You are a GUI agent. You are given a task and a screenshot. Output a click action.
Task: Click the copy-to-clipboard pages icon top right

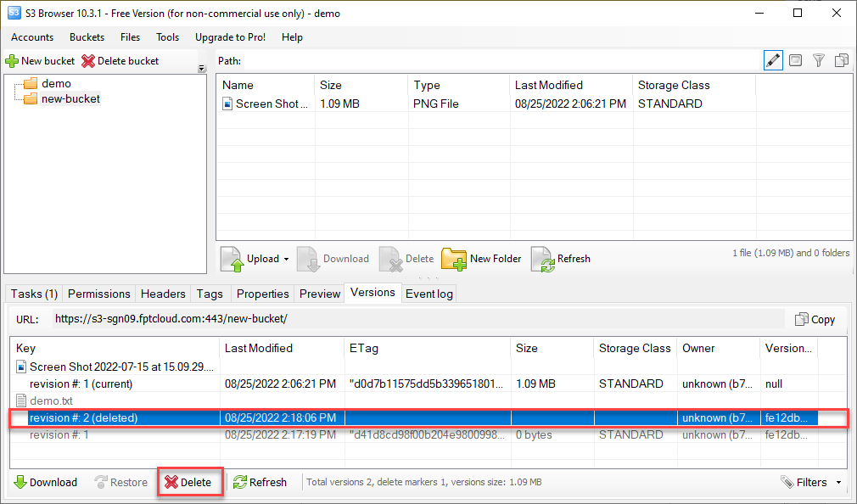point(841,60)
